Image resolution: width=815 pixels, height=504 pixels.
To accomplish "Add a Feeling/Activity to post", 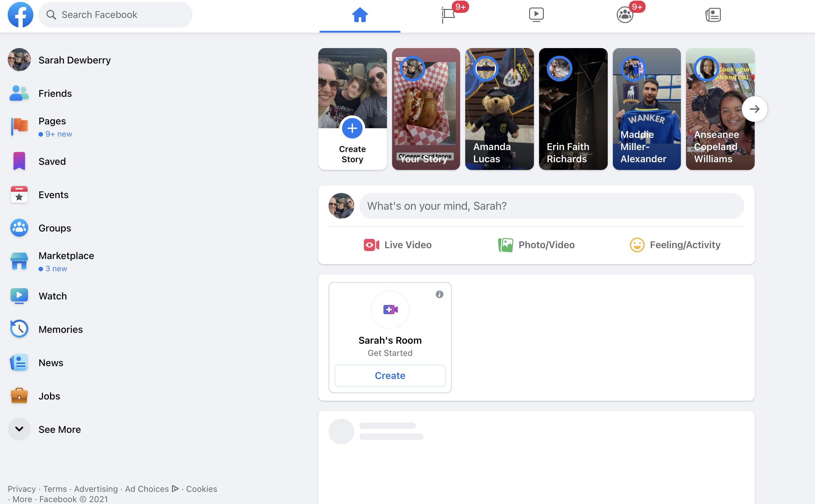I will pos(675,245).
